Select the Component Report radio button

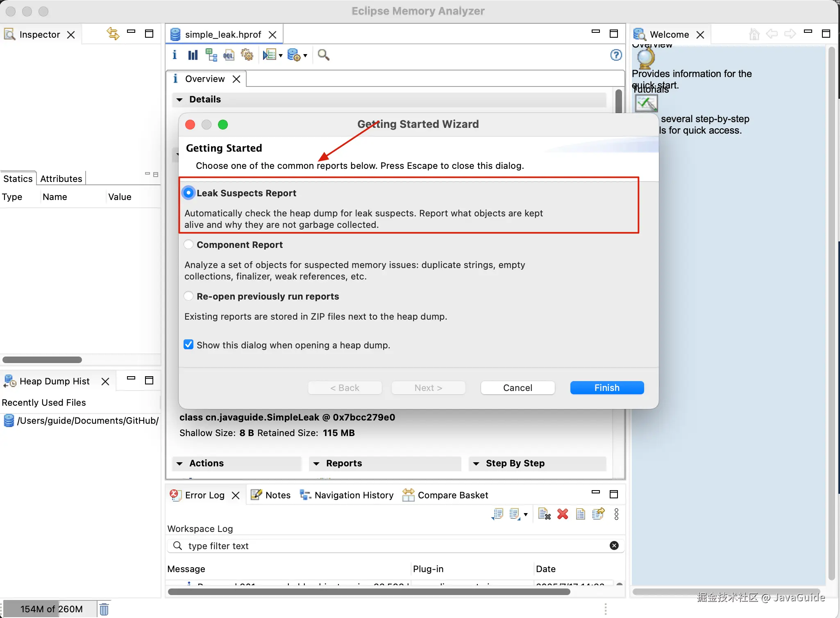click(x=188, y=245)
